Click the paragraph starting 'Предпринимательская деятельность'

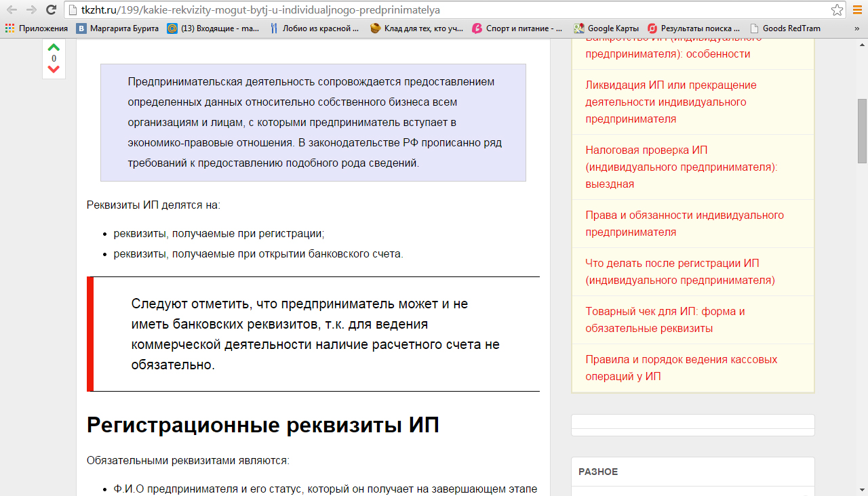click(315, 123)
